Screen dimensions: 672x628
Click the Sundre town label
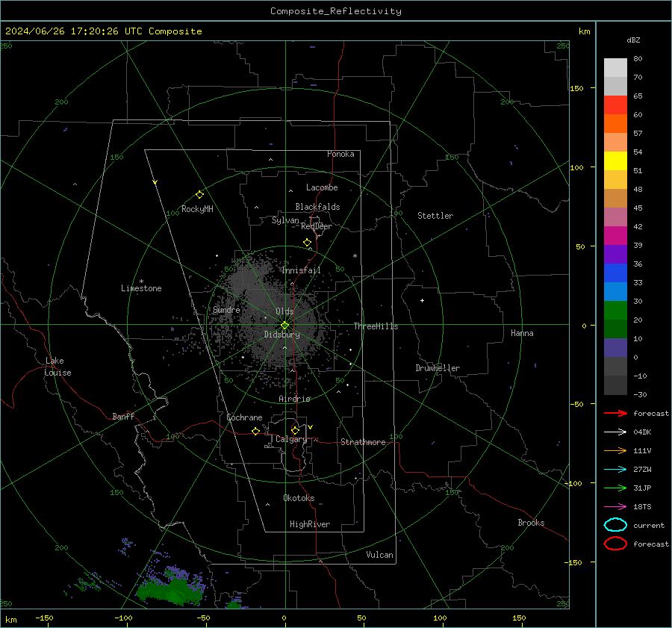(227, 310)
